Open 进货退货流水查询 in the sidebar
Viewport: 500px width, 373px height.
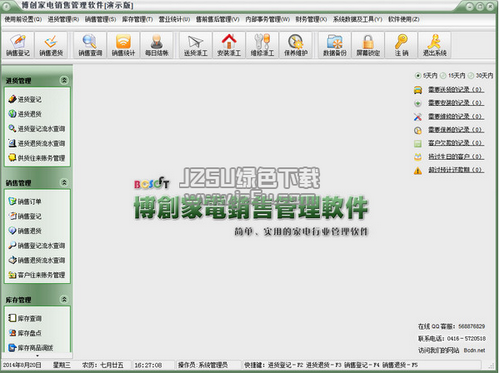click(x=37, y=143)
